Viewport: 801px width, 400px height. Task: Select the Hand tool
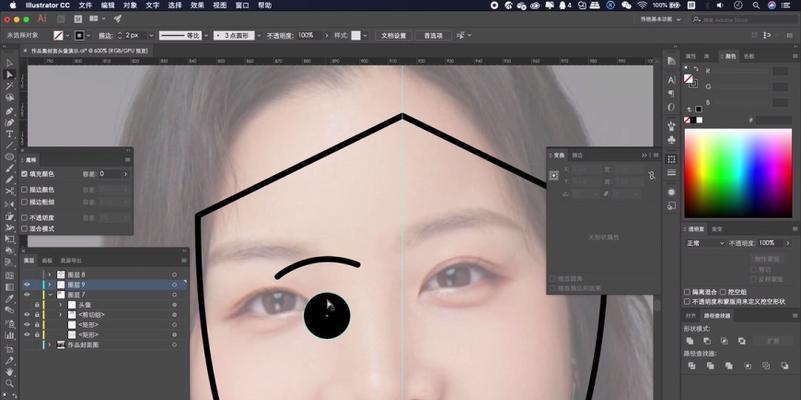pyautogui.click(x=10, y=372)
